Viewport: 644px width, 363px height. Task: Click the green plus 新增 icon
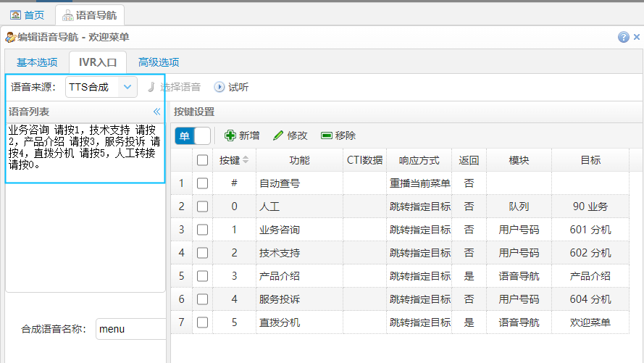[230, 135]
